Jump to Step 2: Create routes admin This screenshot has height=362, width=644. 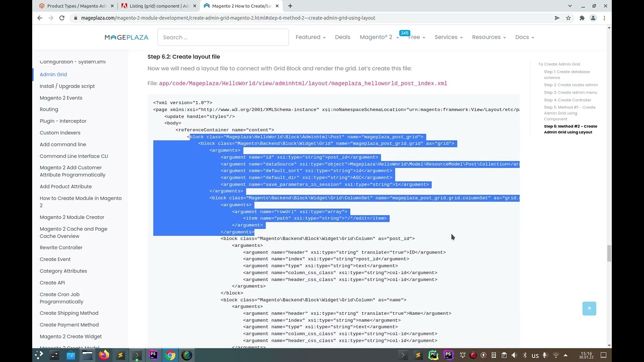point(571,85)
